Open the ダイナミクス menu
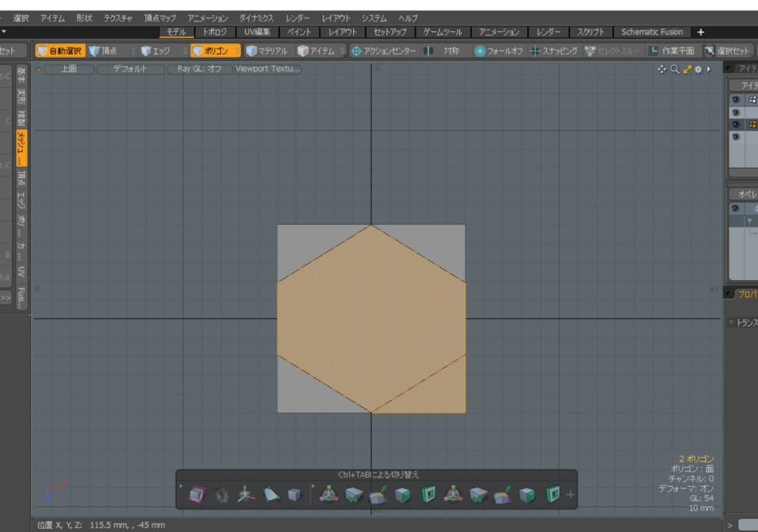This screenshot has height=532, width=758. [x=256, y=18]
